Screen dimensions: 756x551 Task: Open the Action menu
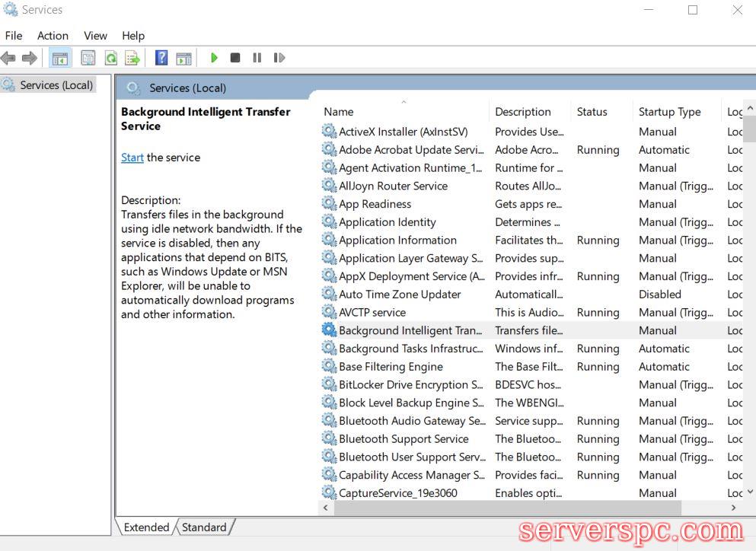(x=53, y=36)
